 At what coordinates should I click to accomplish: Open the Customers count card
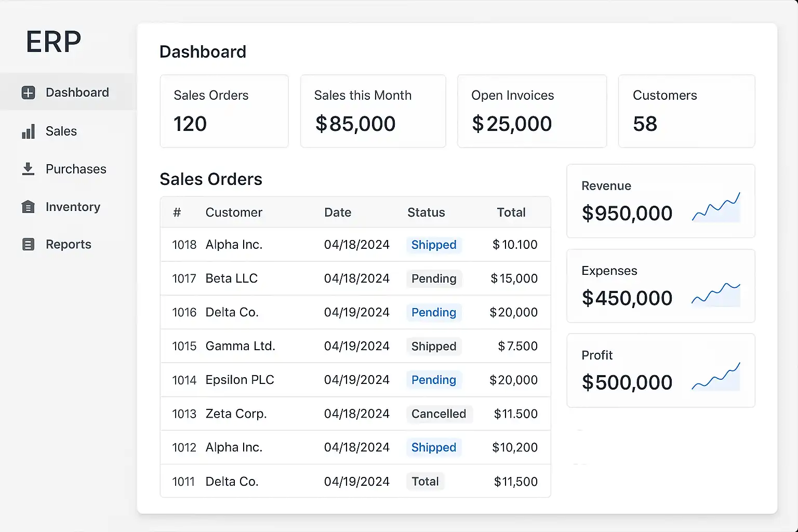(686, 111)
